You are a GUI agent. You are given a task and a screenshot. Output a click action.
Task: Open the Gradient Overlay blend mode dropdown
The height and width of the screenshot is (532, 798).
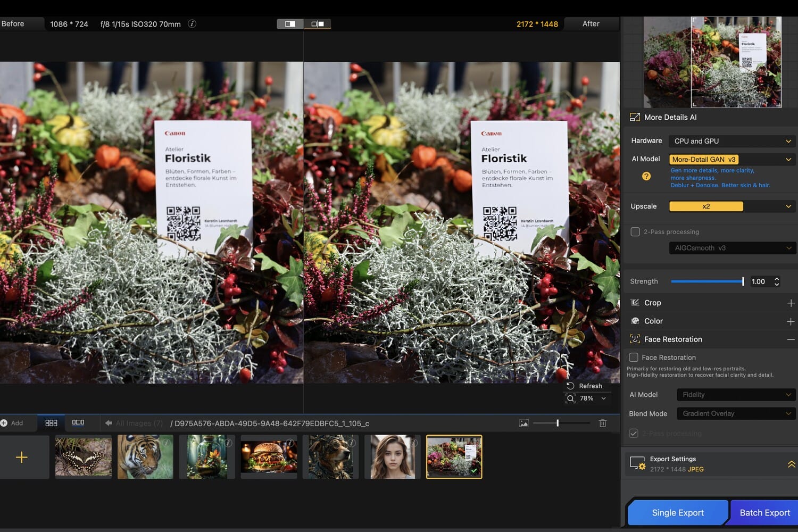(x=736, y=413)
